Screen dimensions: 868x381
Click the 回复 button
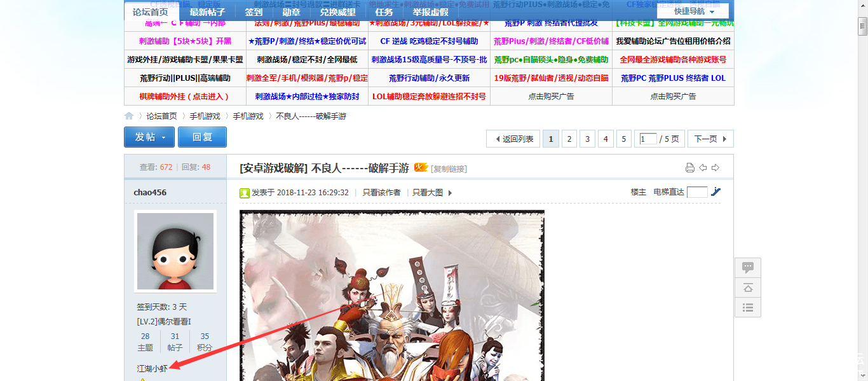(x=202, y=137)
